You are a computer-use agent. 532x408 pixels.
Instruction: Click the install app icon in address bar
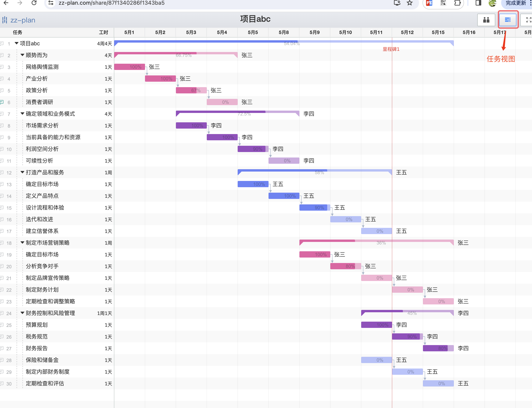(x=397, y=3)
